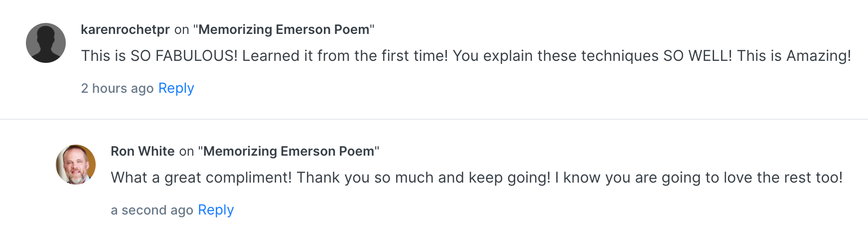Reply to karenrochetpr's comment
Screen dimensions: 868x225
(x=176, y=88)
